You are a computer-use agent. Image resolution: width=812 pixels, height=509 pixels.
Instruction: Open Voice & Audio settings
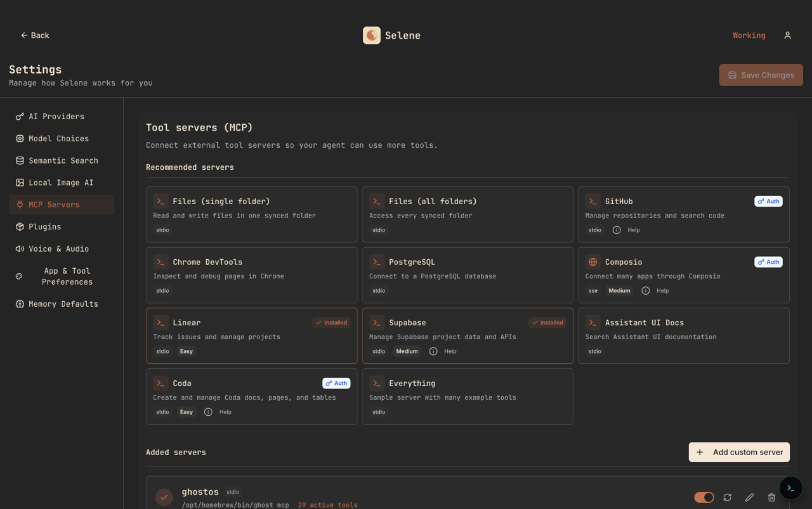point(57,248)
